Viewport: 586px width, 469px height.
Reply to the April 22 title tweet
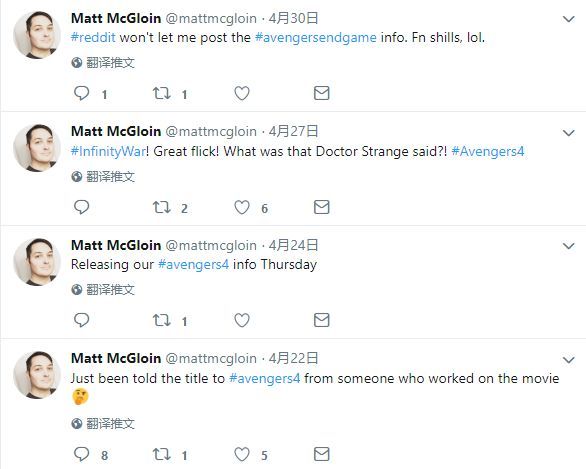click(81, 454)
